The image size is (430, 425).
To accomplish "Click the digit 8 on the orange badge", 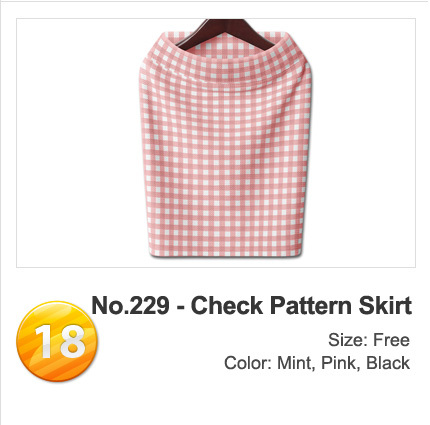I will tap(73, 341).
